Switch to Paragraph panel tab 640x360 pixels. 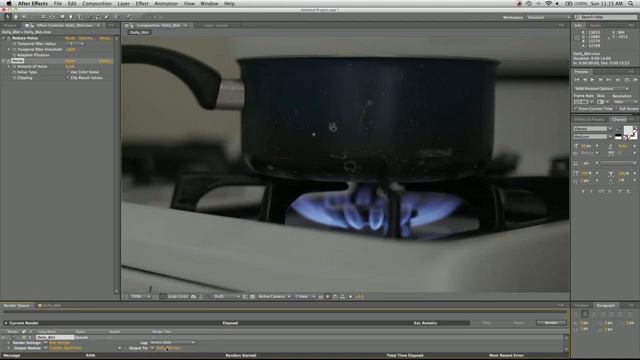606,305
